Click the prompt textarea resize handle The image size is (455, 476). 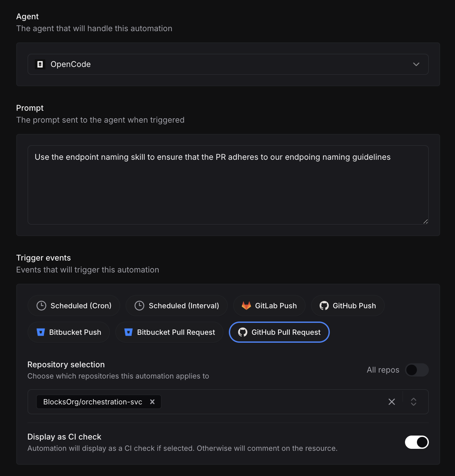coord(426,221)
